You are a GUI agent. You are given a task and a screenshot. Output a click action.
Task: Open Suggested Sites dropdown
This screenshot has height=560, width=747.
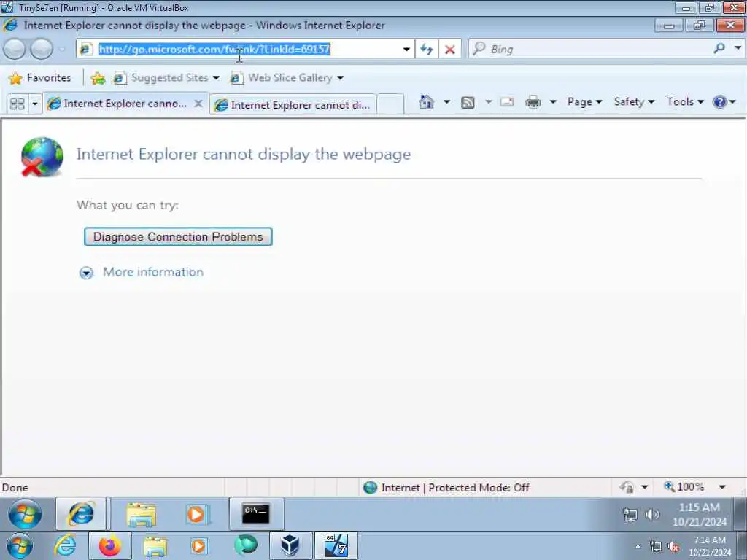pos(166,77)
